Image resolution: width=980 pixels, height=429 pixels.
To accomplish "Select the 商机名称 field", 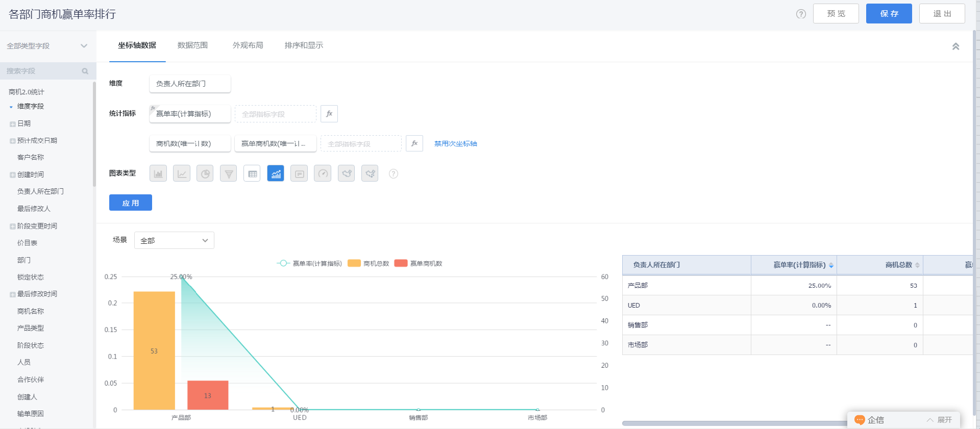I will [31, 312].
